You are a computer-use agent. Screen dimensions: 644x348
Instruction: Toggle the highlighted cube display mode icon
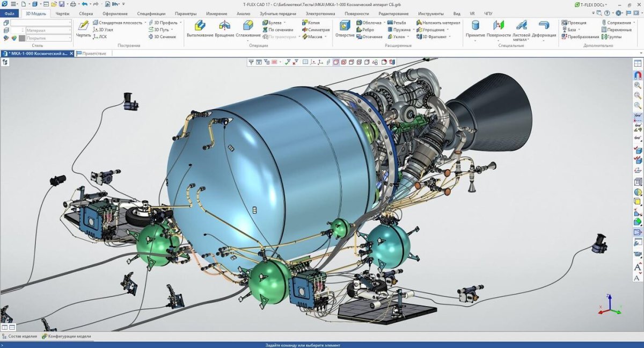(x=336, y=61)
